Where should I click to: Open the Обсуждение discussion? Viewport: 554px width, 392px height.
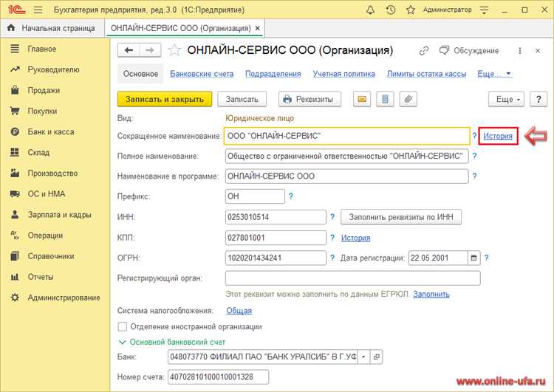point(469,51)
